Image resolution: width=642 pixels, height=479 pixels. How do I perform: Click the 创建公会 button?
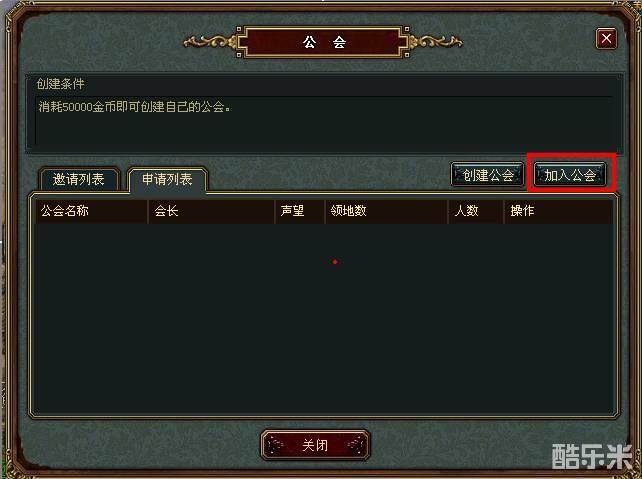[487, 175]
